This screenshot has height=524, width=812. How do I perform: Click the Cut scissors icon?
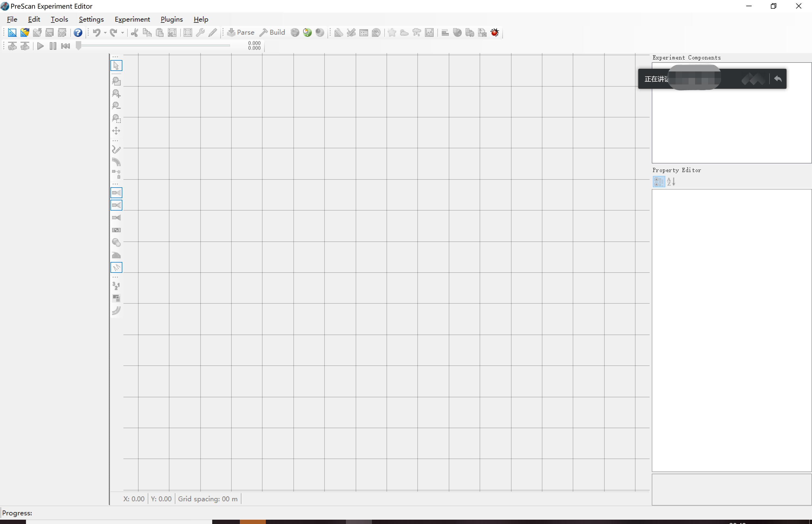[x=135, y=32]
